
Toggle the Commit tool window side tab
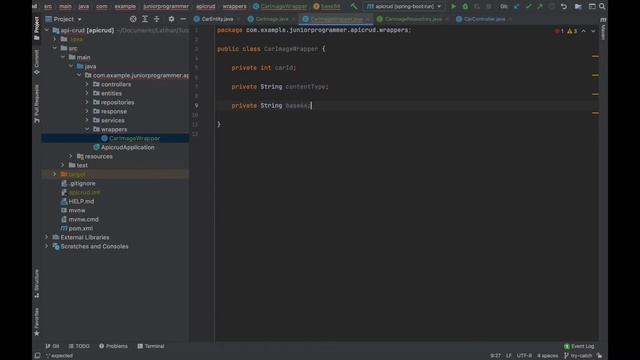[37, 62]
